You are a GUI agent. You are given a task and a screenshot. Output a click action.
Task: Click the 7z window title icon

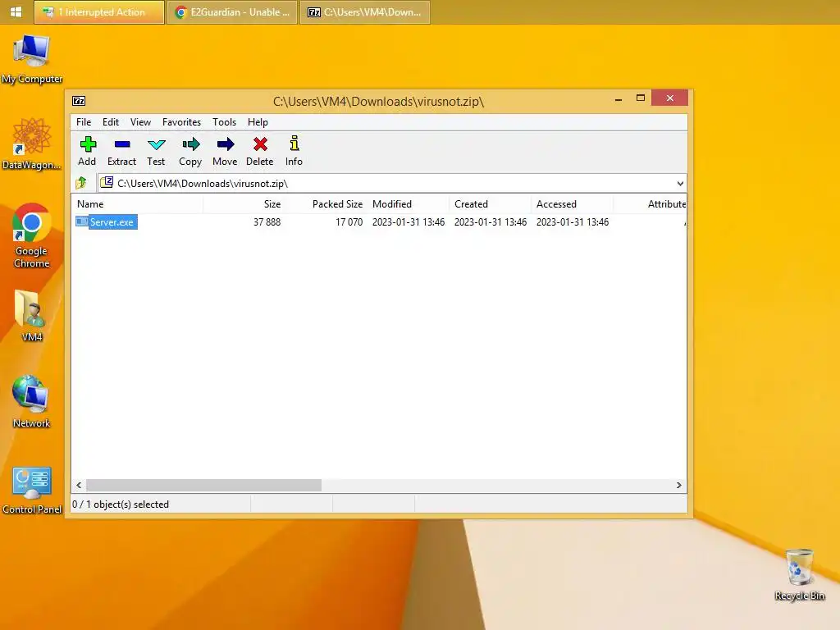click(79, 101)
